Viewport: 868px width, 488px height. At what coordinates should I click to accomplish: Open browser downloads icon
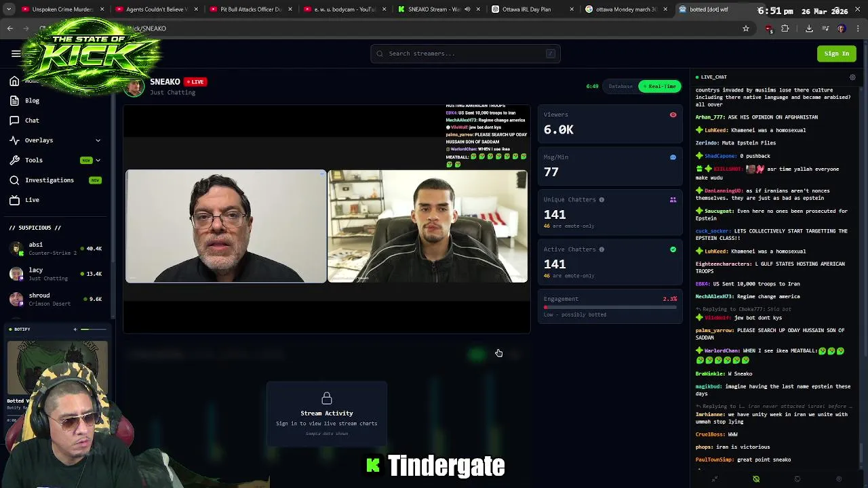pyautogui.click(x=809, y=28)
